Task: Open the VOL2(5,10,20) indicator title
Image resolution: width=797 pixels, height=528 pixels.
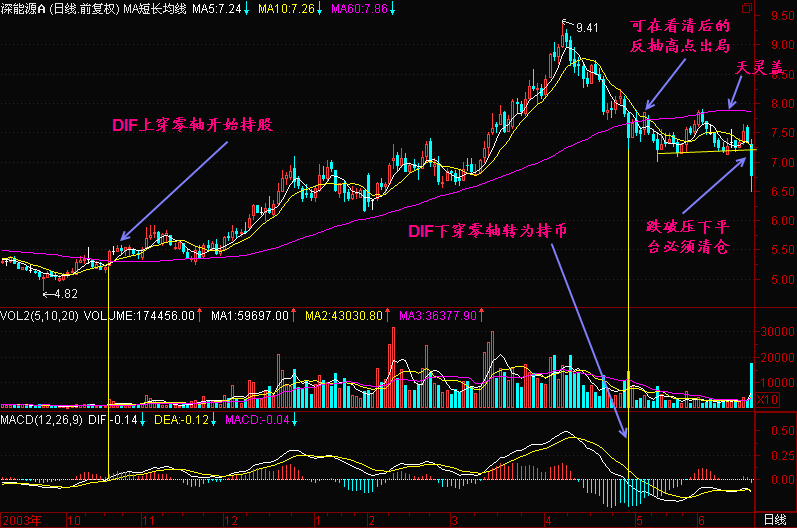Action: click(x=40, y=315)
